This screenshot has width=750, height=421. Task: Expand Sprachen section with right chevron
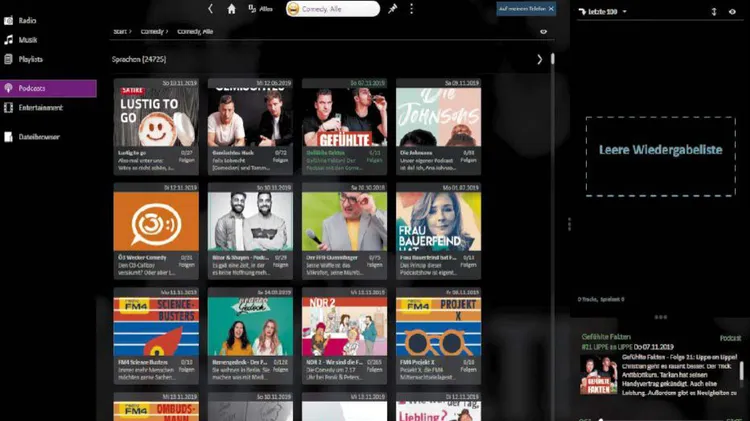[x=540, y=59]
